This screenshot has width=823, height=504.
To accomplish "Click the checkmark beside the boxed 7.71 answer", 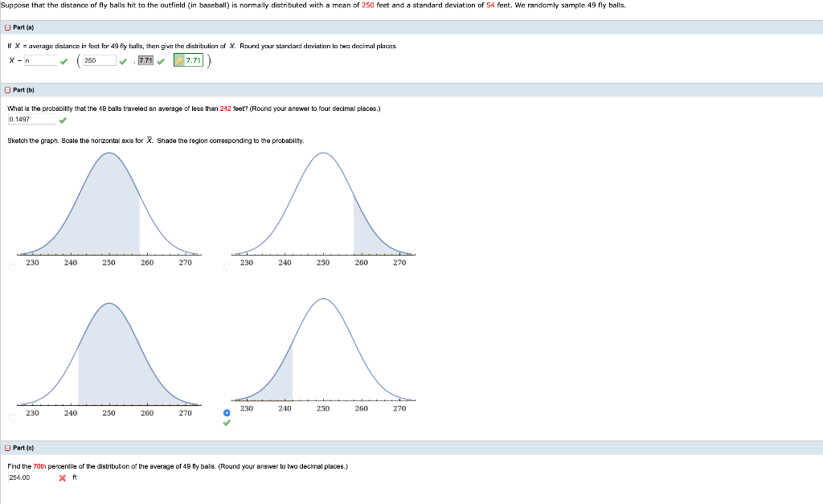I will (x=160, y=59).
